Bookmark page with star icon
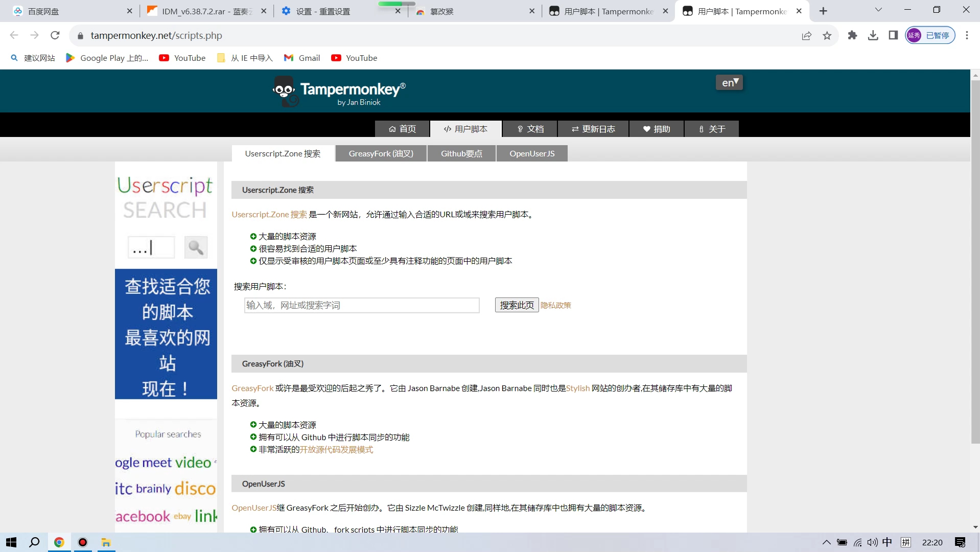This screenshot has width=980, height=552. [827, 35]
